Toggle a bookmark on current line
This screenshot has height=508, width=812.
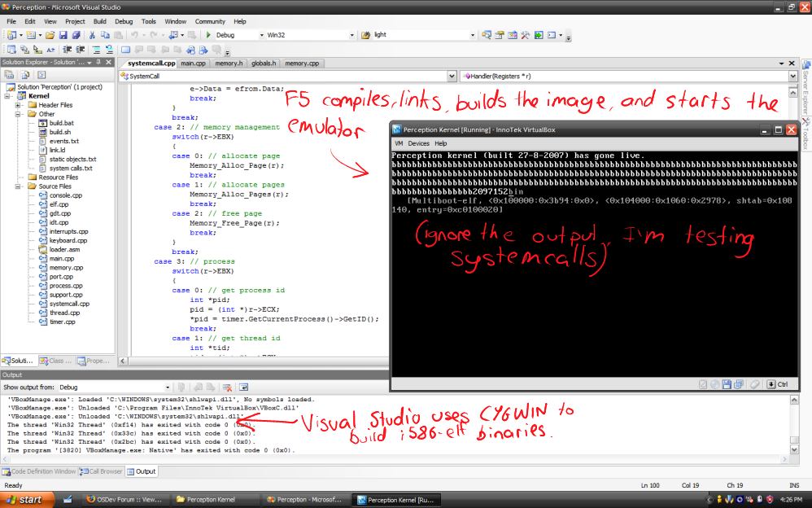click(x=125, y=50)
